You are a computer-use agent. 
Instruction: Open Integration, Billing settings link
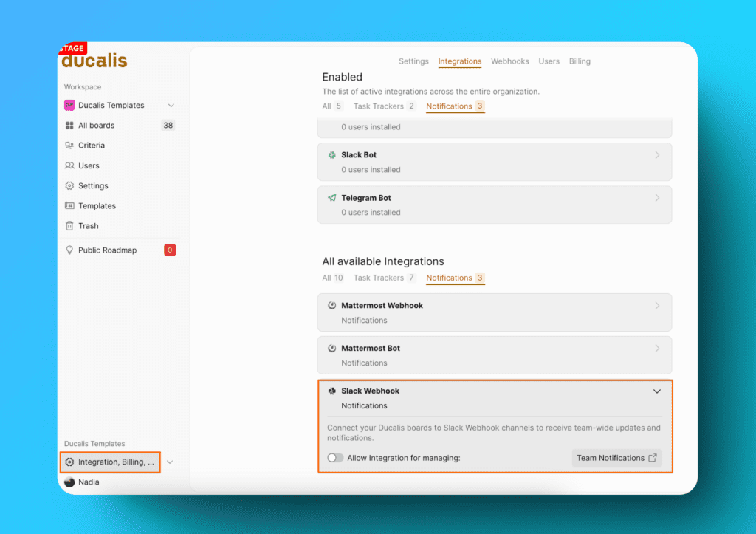pos(111,462)
